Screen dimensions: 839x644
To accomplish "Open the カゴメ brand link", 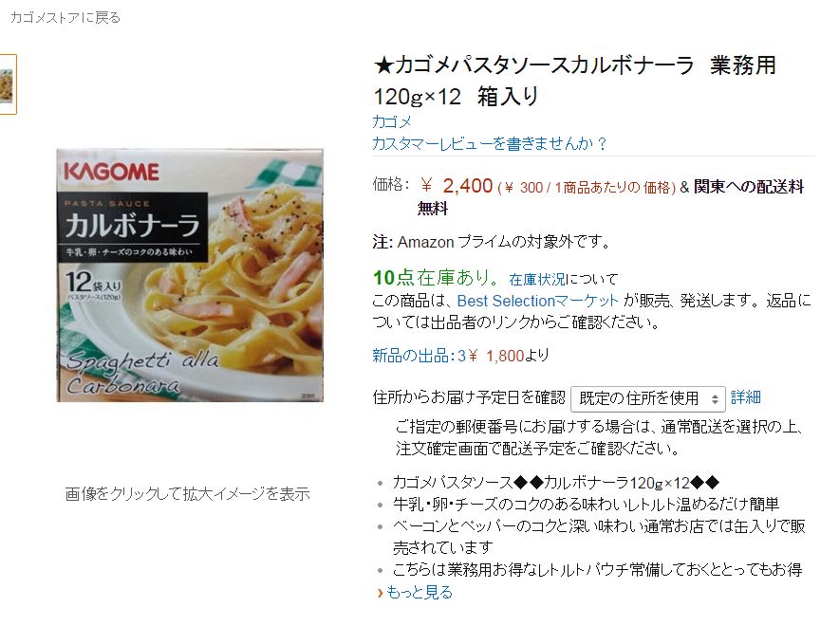I will click(392, 121).
